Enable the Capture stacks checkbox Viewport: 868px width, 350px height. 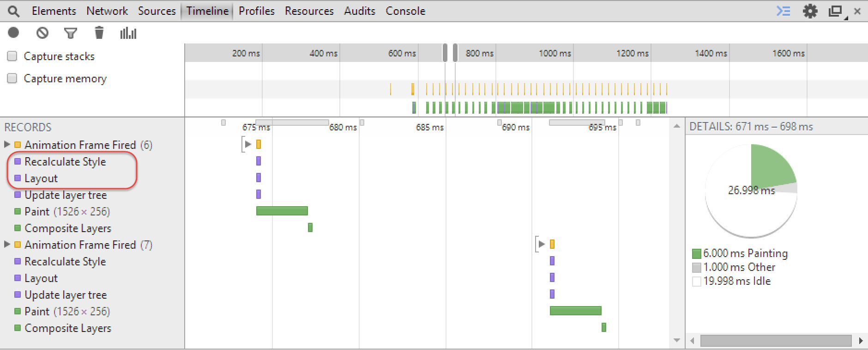pos(12,56)
